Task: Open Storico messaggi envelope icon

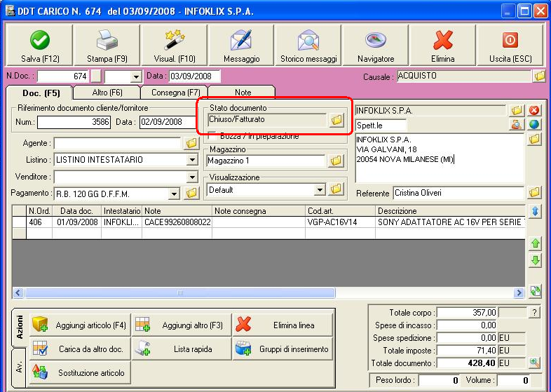Action: [308, 45]
